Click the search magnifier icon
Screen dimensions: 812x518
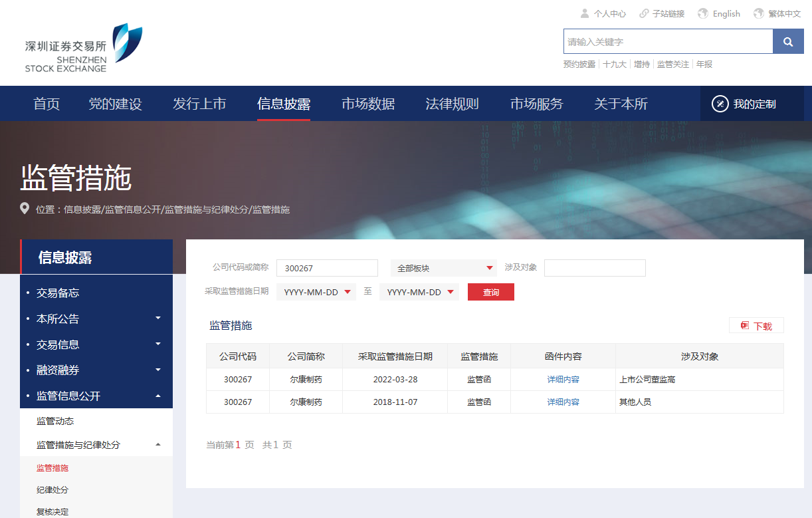[788, 41]
